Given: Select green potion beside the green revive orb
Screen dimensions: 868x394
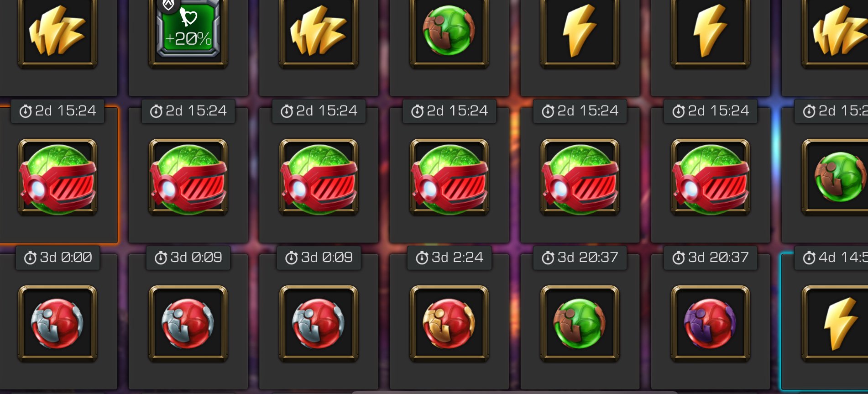Looking at the screenshot, I should (710, 177).
